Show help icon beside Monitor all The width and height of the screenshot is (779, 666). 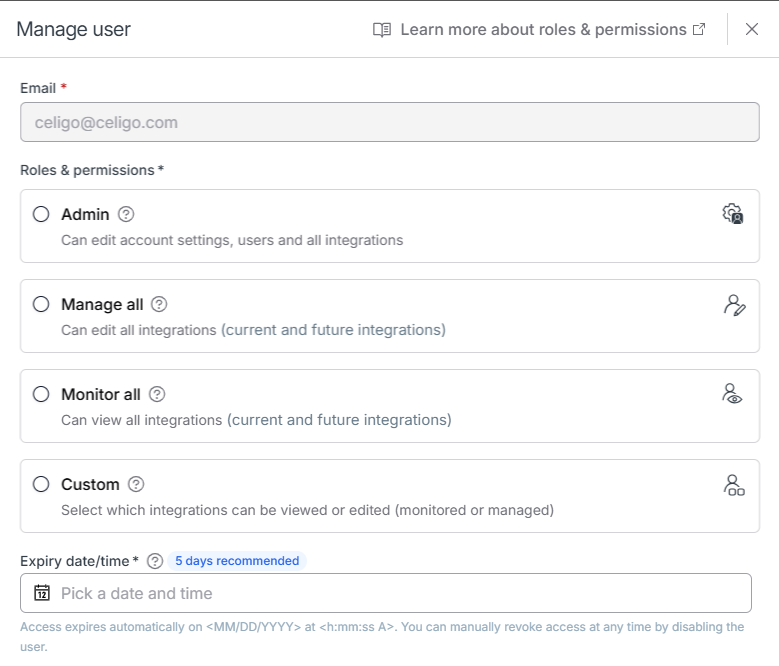[x=157, y=394]
